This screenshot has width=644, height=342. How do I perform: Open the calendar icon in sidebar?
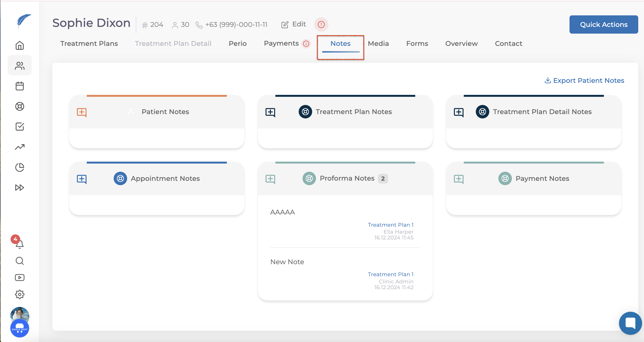(19, 86)
